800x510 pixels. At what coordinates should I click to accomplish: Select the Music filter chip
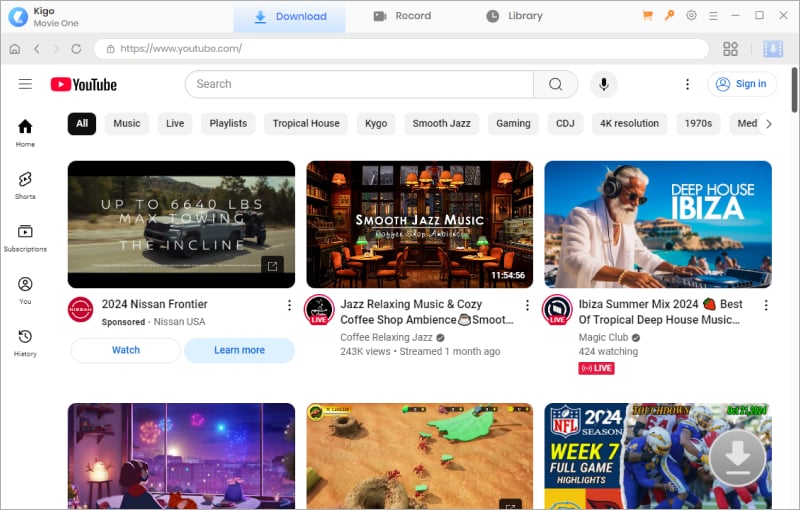pos(127,123)
